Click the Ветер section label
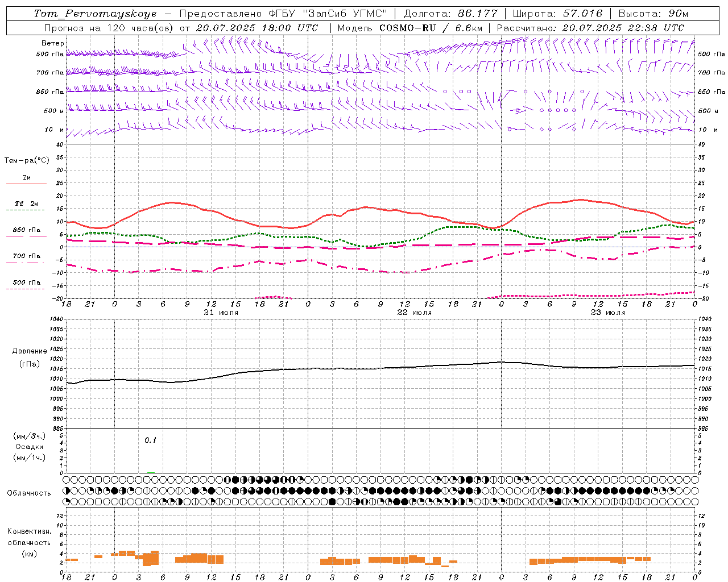 (x=53, y=43)
